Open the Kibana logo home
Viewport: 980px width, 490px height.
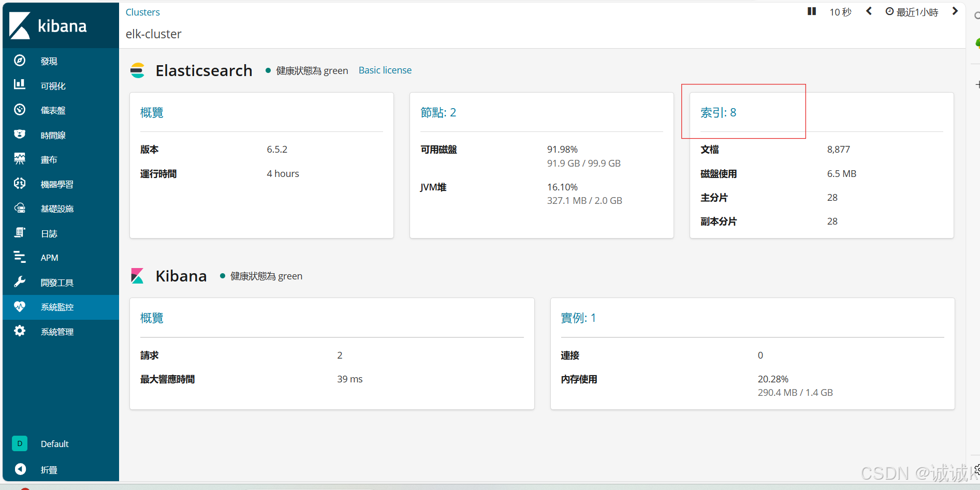[48, 25]
